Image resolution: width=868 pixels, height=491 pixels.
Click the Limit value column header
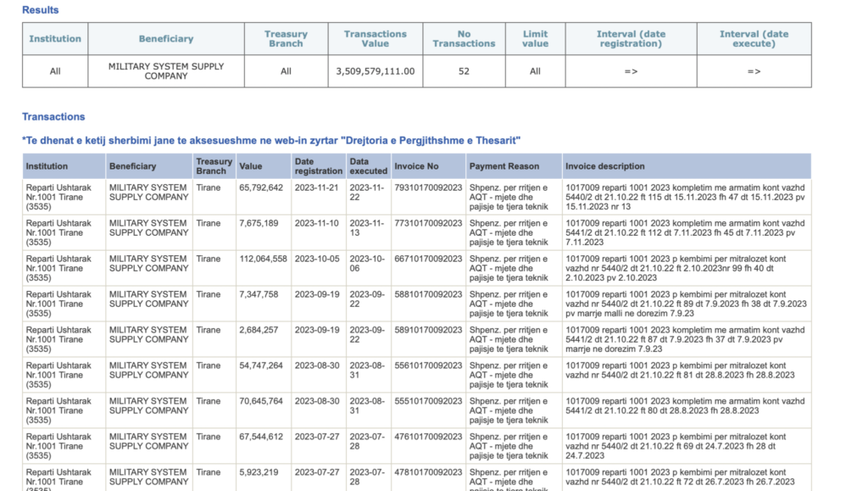click(536, 39)
